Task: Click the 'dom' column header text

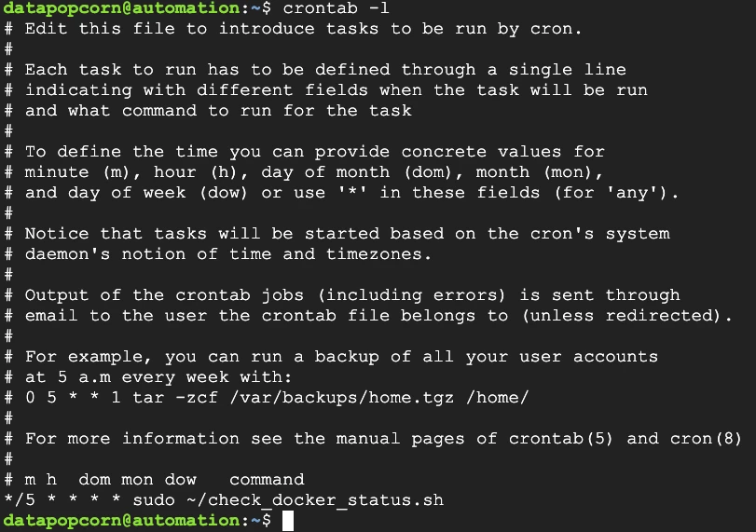Action: pyautogui.click(x=94, y=480)
